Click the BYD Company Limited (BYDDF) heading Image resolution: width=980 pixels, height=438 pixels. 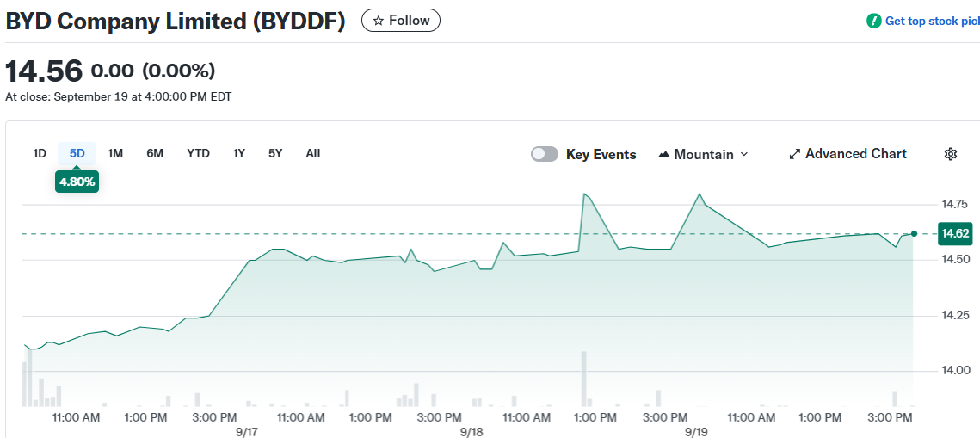pos(176,22)
